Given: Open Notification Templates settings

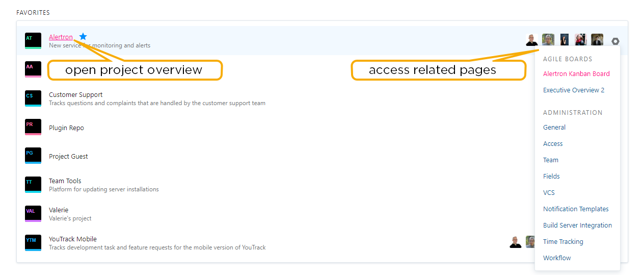Looking at the screenshot, I should (x=576, y=209).
